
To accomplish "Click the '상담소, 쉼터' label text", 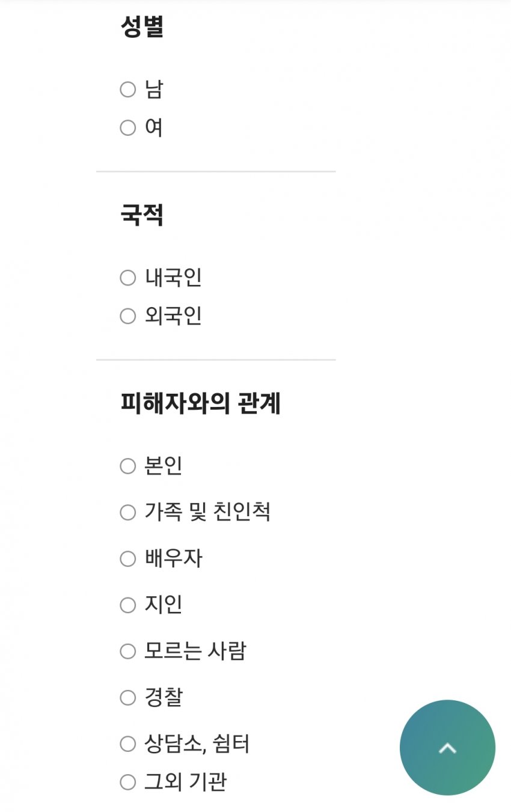I will point(197,744).
